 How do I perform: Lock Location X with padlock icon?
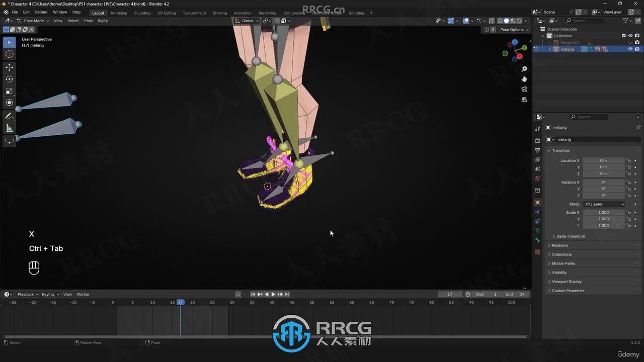628,160
